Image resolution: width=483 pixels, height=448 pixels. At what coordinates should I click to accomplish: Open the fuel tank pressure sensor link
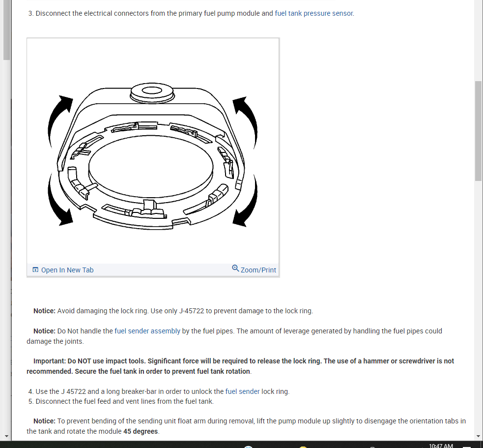(x=313, y=13)
